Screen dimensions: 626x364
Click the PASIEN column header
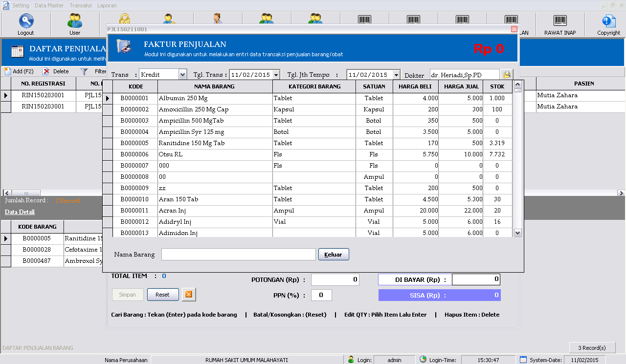pyautogui.click(x=581, y=84)
